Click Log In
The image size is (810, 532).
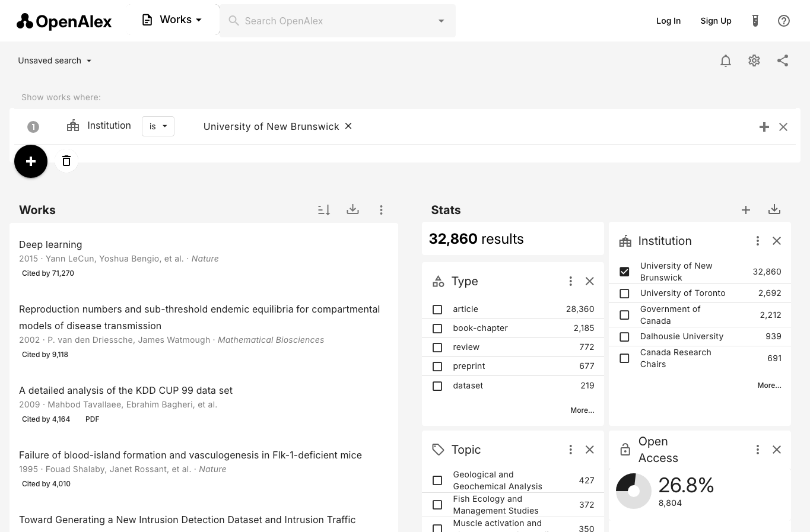point(668,21)
